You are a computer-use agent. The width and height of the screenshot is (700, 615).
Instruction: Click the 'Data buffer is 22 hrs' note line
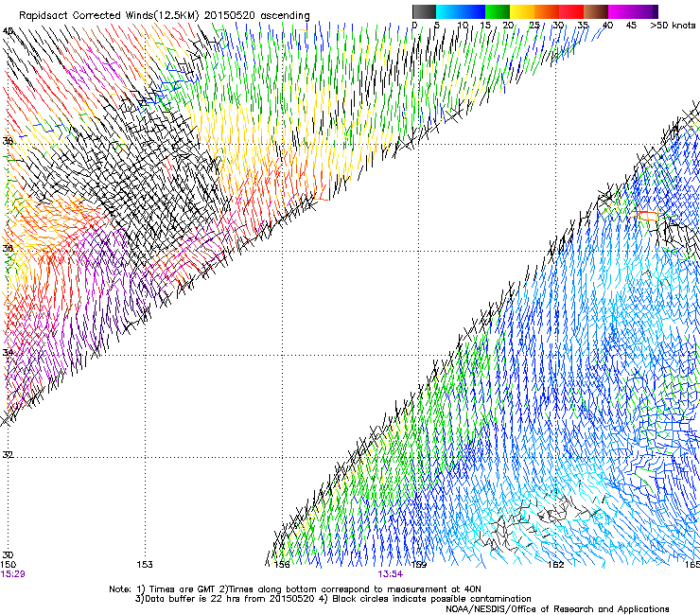(x=333, y=599)
